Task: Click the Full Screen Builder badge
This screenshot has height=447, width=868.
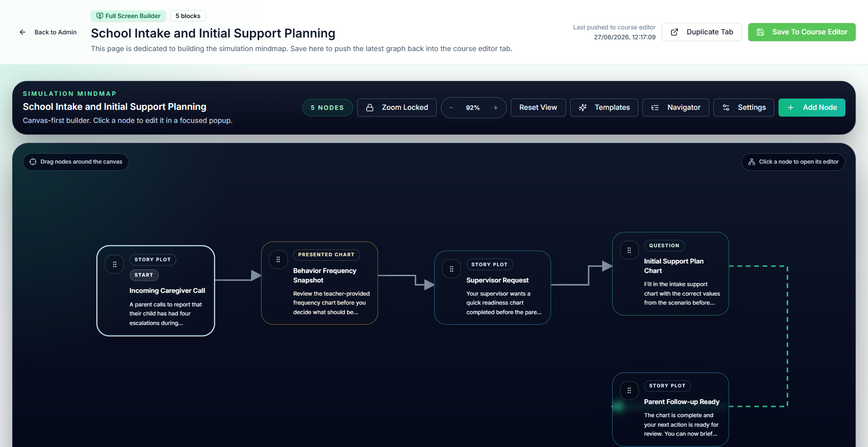Action: coord(128,16)
